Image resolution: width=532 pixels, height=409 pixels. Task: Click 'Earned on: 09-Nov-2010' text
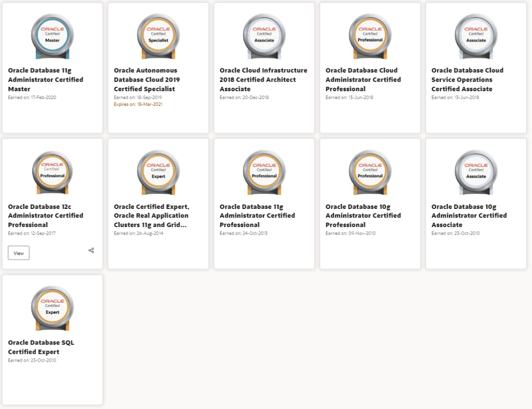[351, 234]
